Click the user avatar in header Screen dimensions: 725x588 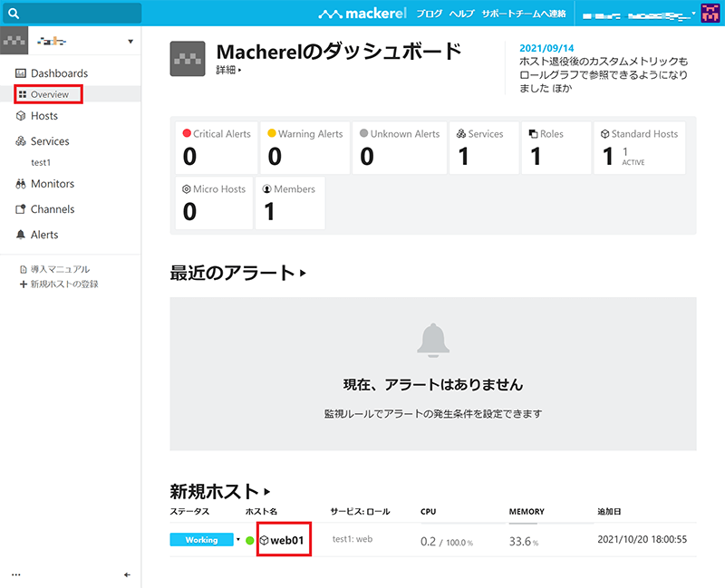click(x=710, y=14)
